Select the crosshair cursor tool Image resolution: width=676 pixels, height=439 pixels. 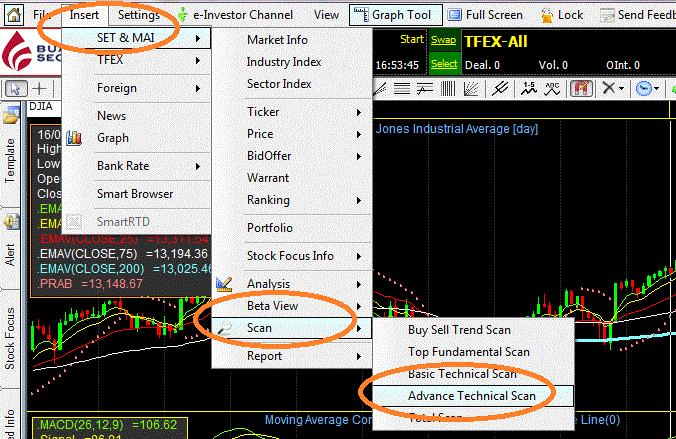point(40,89)
